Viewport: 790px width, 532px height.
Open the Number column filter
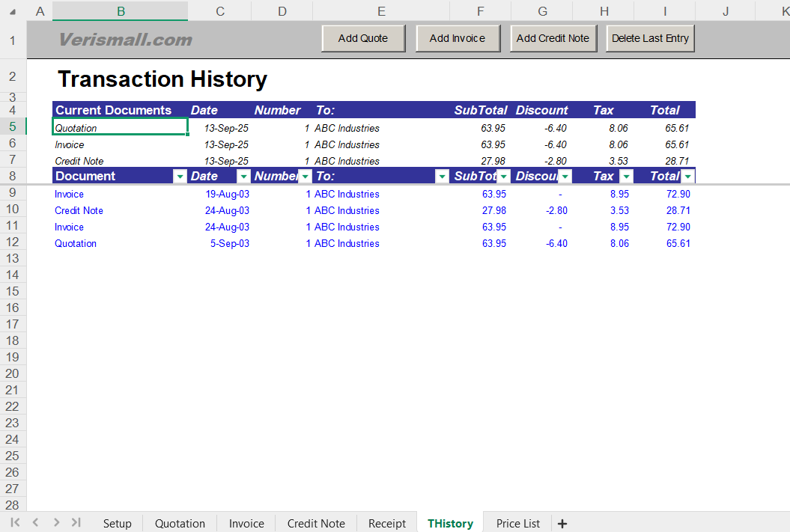(x=304, y=176)
